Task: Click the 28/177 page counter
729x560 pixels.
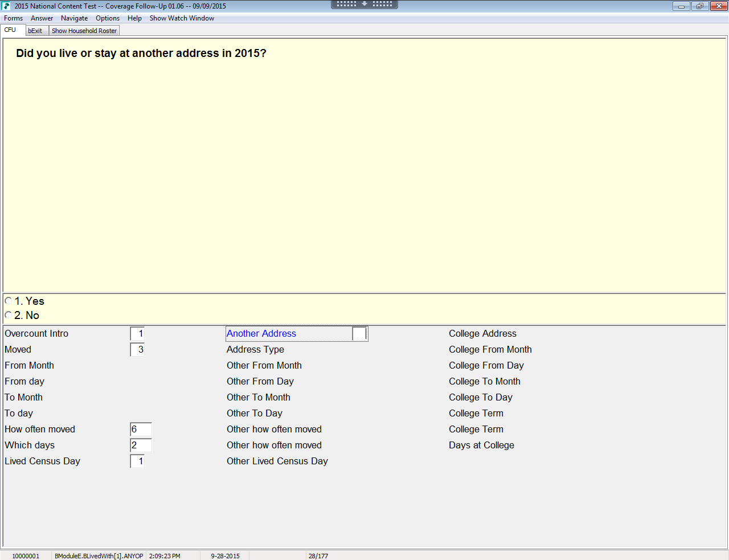Action: coord(318,556)
